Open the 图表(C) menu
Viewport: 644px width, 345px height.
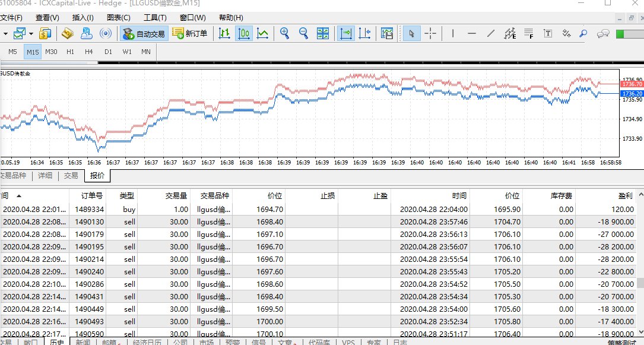pos(119,18)
